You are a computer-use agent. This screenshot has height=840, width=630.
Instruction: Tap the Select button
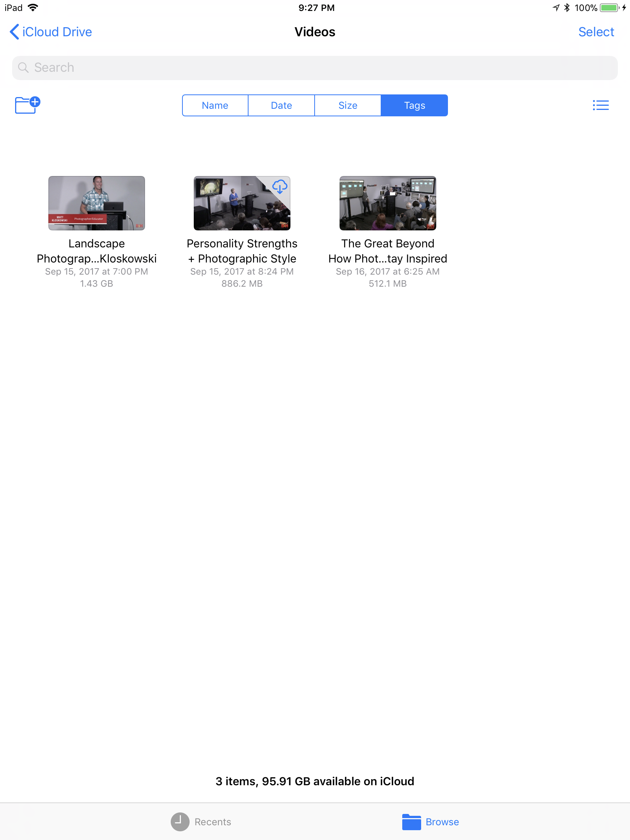596,32
